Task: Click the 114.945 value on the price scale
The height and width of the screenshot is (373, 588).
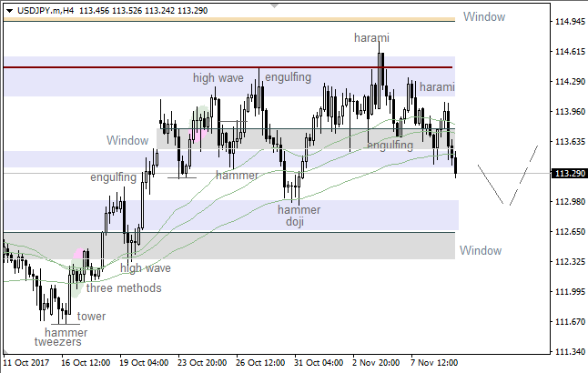Action: click(x=569, y=22)
